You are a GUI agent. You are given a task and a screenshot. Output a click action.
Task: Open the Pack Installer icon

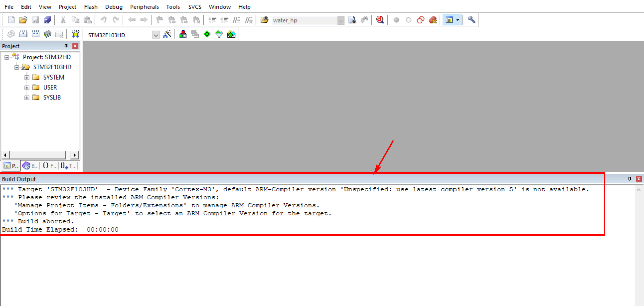(x=231, y=34)
